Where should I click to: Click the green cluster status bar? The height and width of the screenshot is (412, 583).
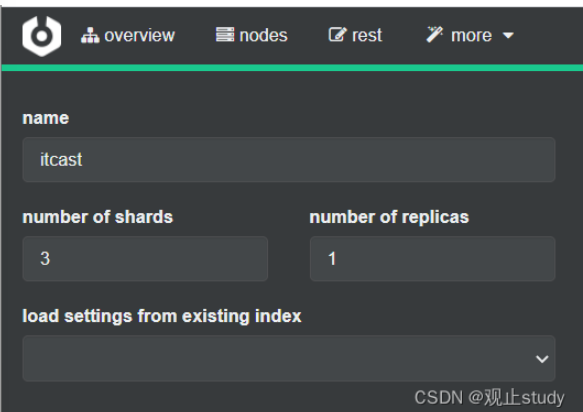(x=292, y=68)
